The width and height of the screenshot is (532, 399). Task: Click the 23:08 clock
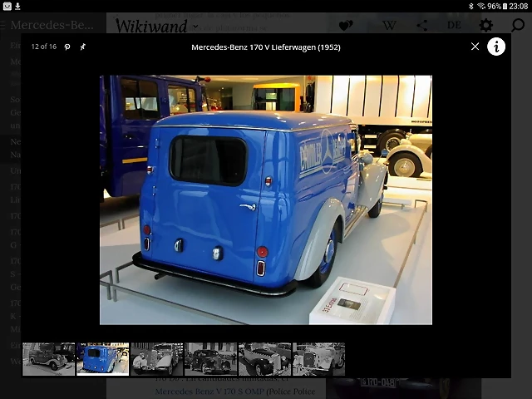519,6
